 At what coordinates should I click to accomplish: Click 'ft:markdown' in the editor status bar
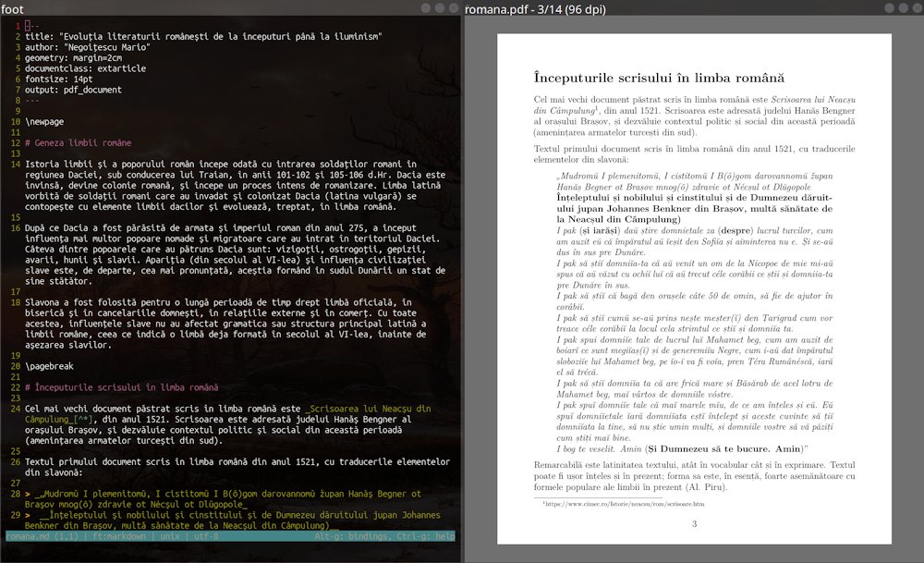119,536
